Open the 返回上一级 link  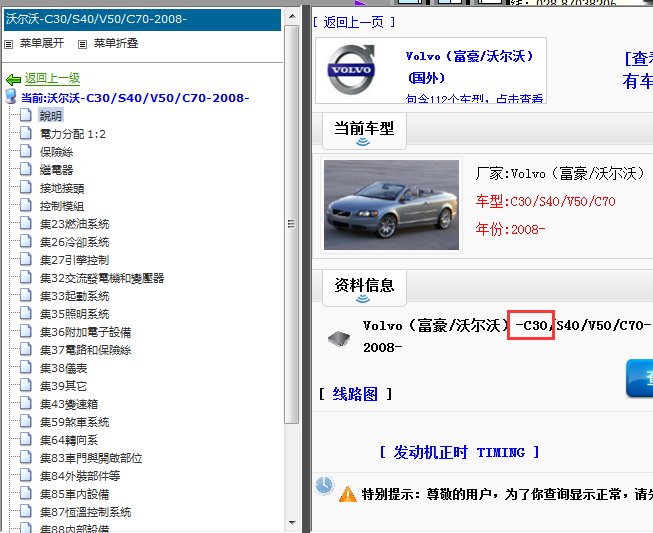point(52,78)
